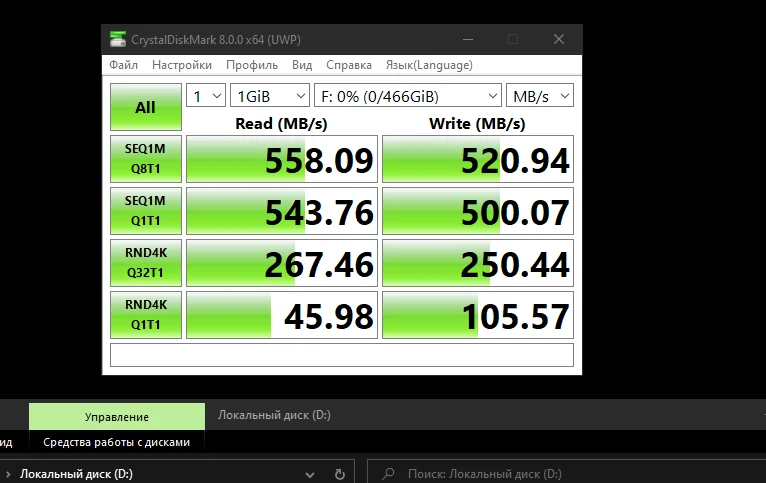Viewport: 766px width, 483px height.
Task: Close the CrystalDiskMark window
Action: [559, 39]
